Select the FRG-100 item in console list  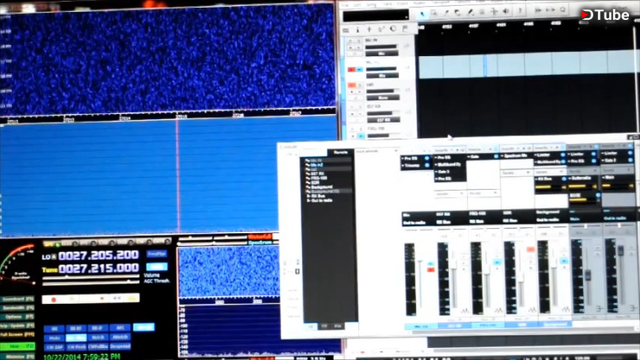tap(320, 178)
